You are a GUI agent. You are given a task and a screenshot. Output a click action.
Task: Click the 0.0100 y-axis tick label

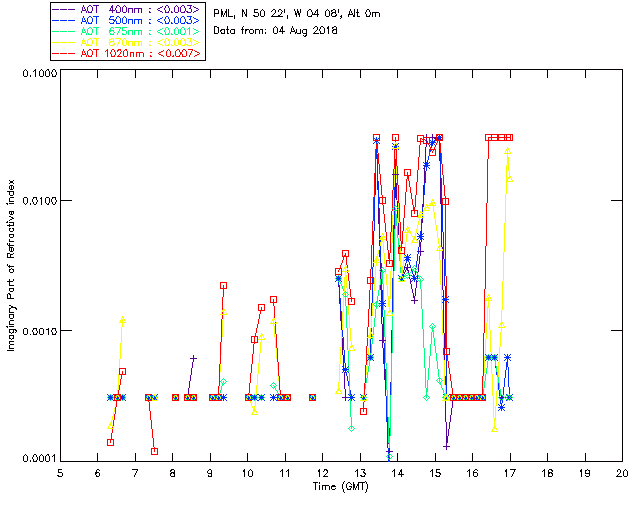click(x=38, y=202)
